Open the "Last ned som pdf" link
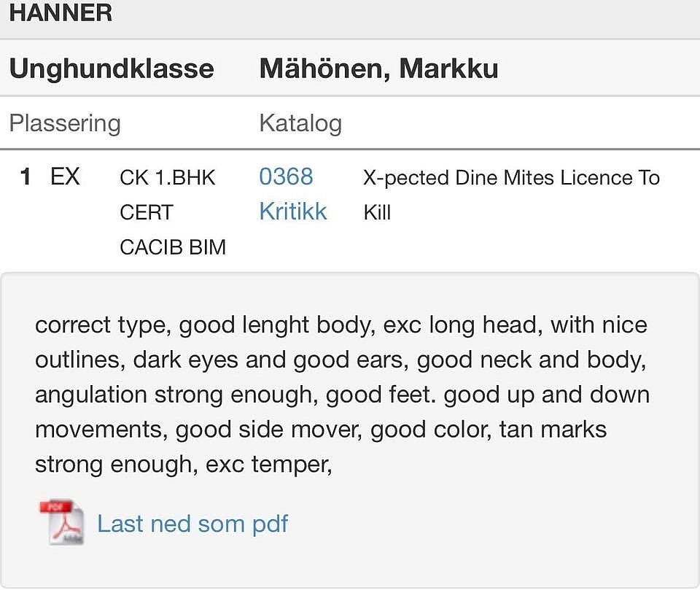Screen dimensions: 700x590 pos(192,524)
